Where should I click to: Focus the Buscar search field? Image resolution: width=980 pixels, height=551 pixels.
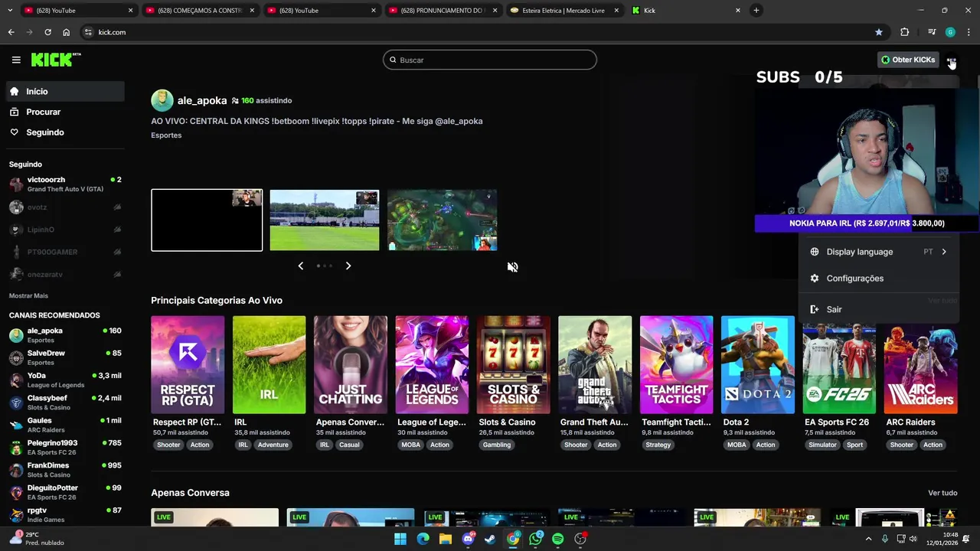pyautogui.click(x=490, y=60)
